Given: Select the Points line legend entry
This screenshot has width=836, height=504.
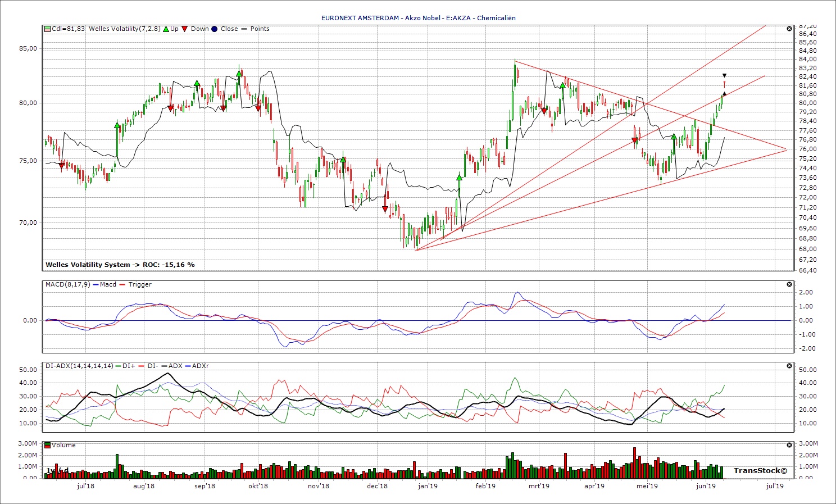Looking at the screenshot, I should tap(255, 29).
